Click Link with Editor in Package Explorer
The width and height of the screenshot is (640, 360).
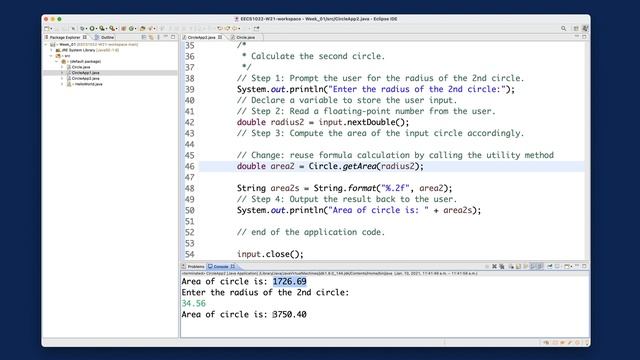(151, 37)
